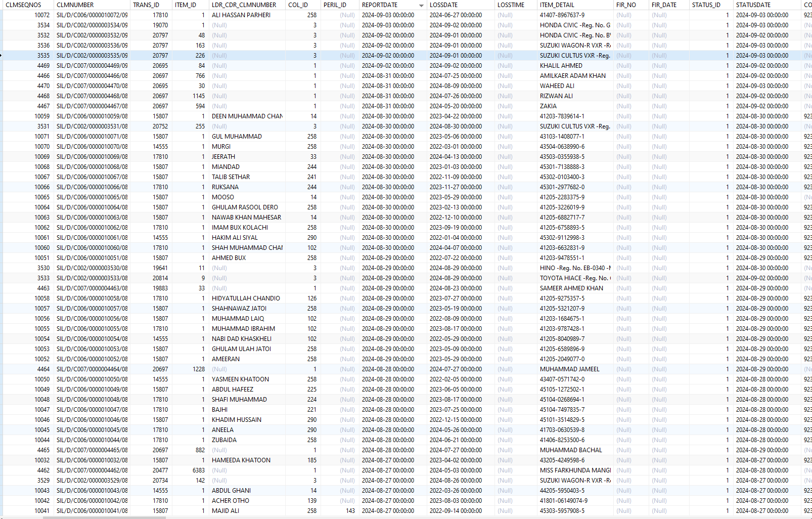Image resolution: width=812 pixels, height=519 pixels.
Task: Select PERIL_ID value 143 in MAJID ALI row
Action: (340, 511)
